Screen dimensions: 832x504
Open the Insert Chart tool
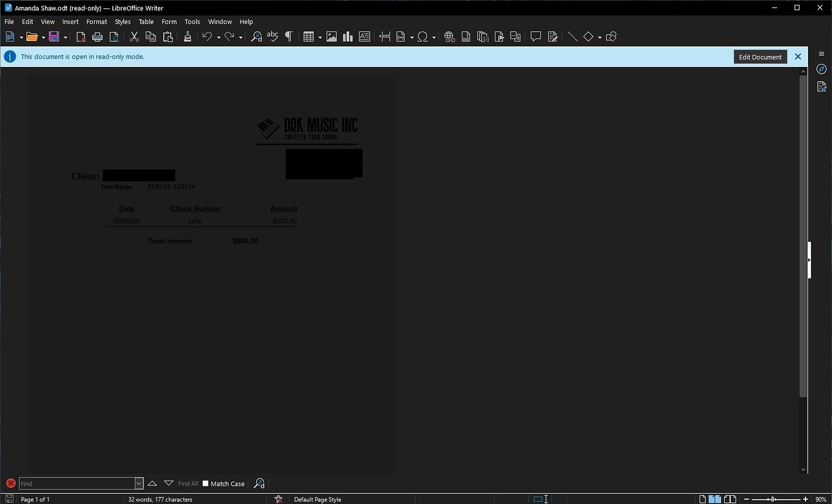[348, 36]
